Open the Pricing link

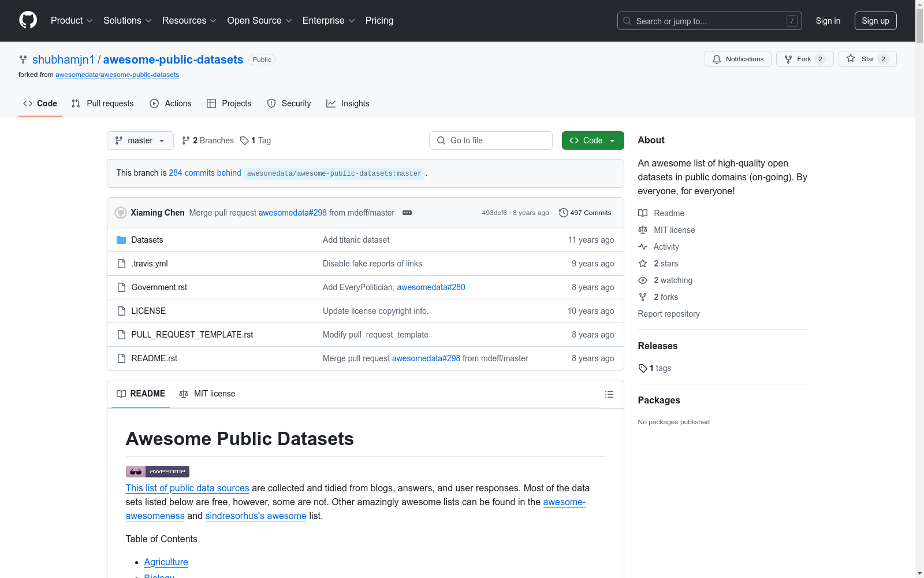coord(379,20)
